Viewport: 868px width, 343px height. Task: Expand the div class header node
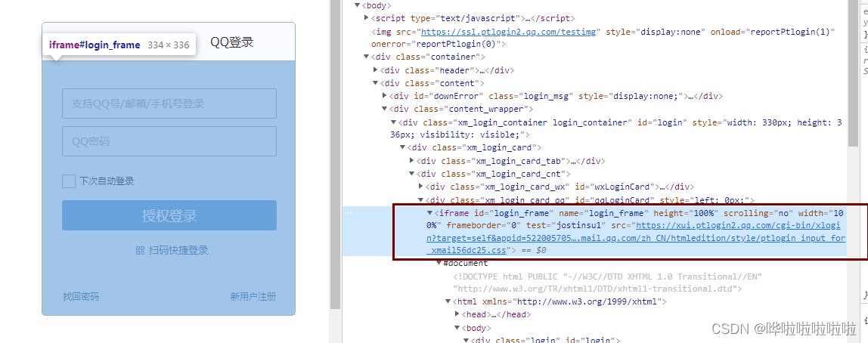[x=376, y=70]
